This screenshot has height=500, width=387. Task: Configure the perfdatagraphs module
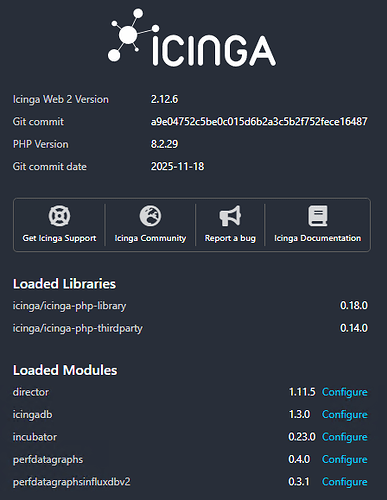click(345, 459)
